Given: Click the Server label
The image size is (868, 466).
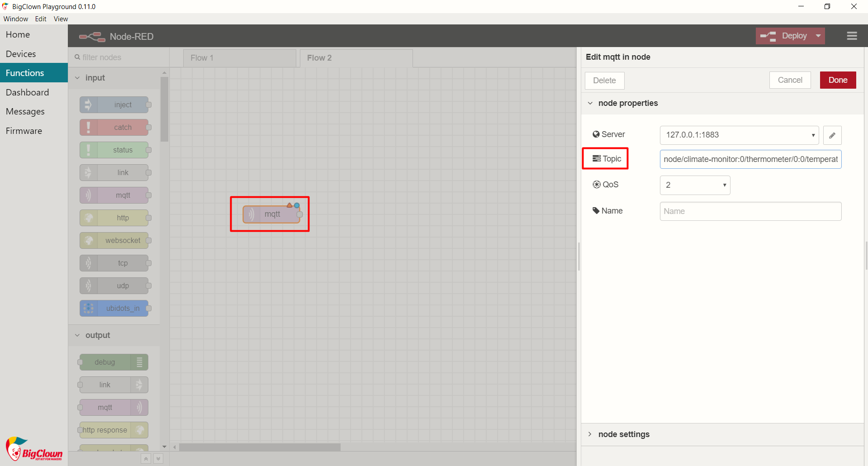Looking at the screenshot, I should [613, 134].
